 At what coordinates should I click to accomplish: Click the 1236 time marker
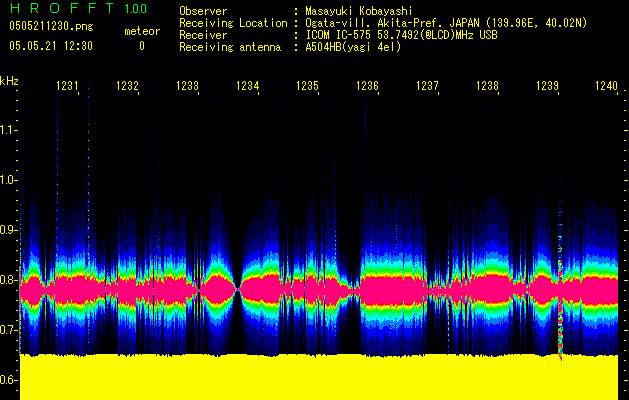point(367,86)
